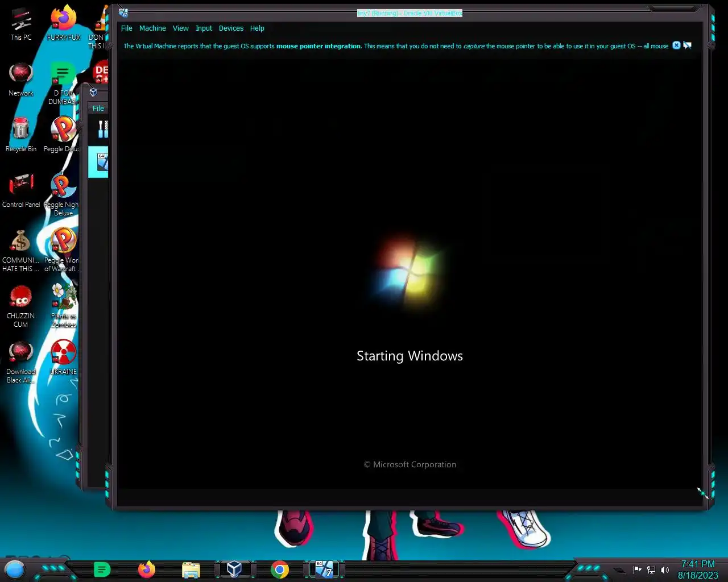The width and height of the screenshot is (728, 582).
Task: Select the highlighted VM entry in VirtualBox Manager
Action: pyautogui.click(x=98, y=162)
